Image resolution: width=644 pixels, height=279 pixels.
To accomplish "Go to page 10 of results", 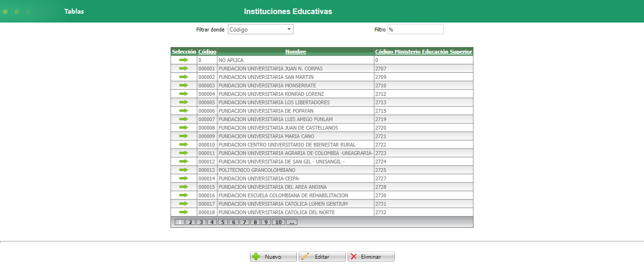I will [279, 222].
